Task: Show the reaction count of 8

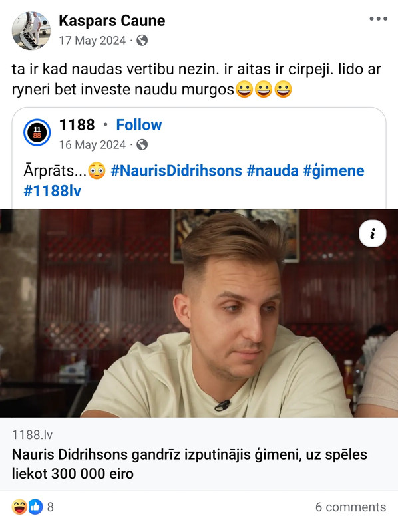Action: point(51,507)
